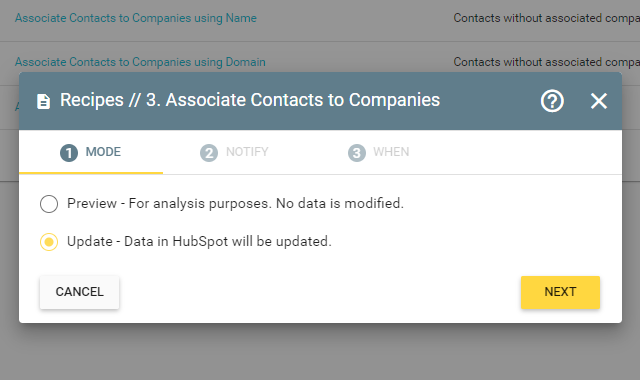
Task: Click the yellow NEXT button
Action: click(560, 292)
